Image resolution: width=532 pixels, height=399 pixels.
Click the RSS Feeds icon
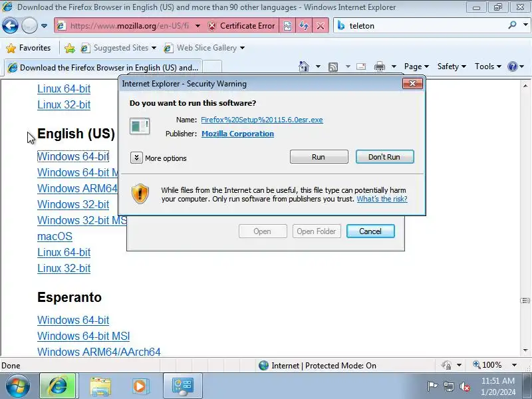[x=333, y=67]
